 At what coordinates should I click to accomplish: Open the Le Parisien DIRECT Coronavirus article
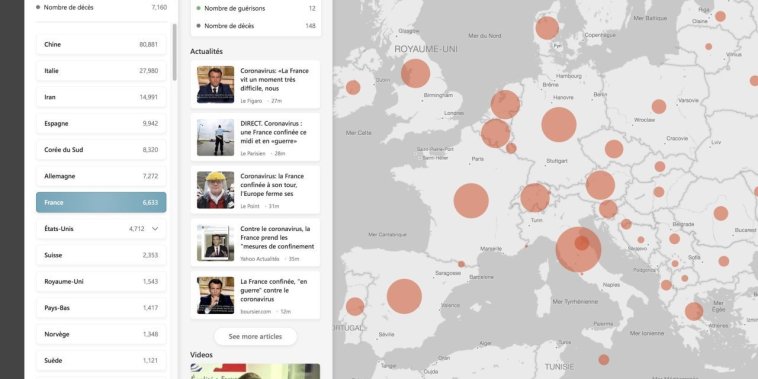(x=274, y=132)
